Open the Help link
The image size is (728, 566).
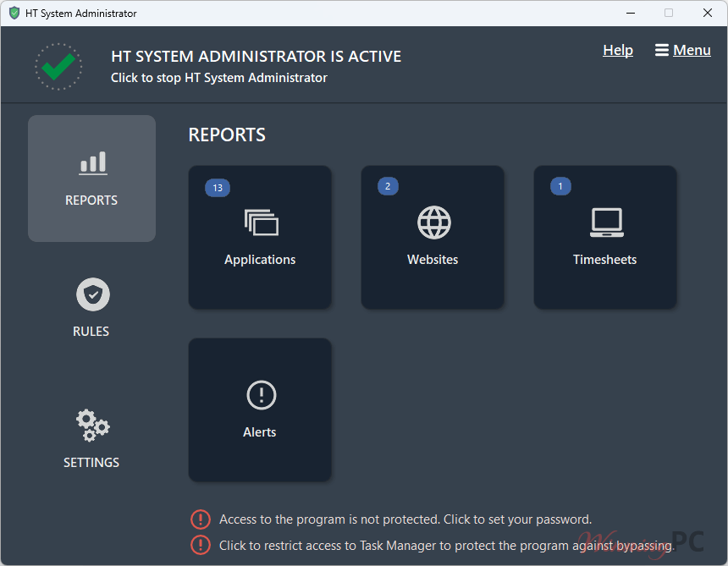pos(618,50)
